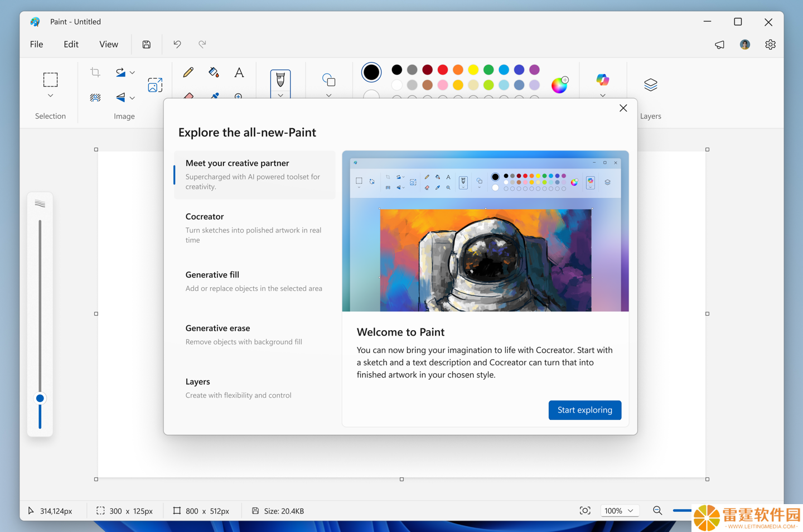Open the View menu
The image size is (803, 532).
pos(109,44)
